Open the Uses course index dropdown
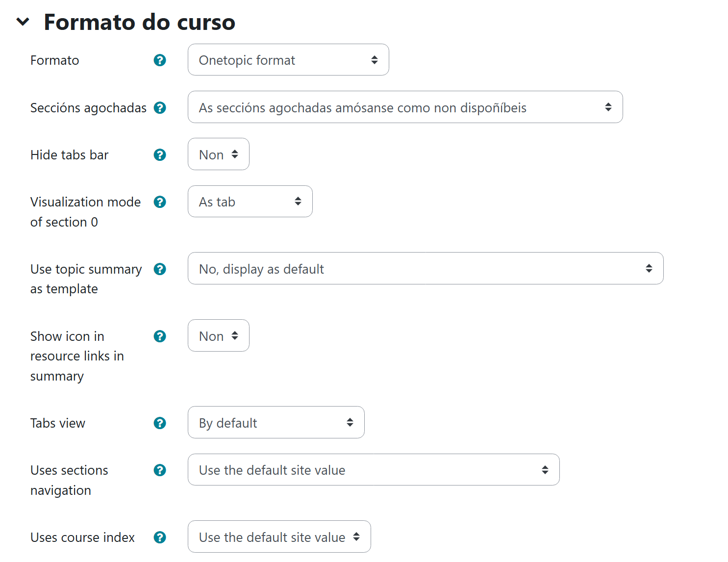This screenshot has width=728, height=562. click(x=279, y=536)
